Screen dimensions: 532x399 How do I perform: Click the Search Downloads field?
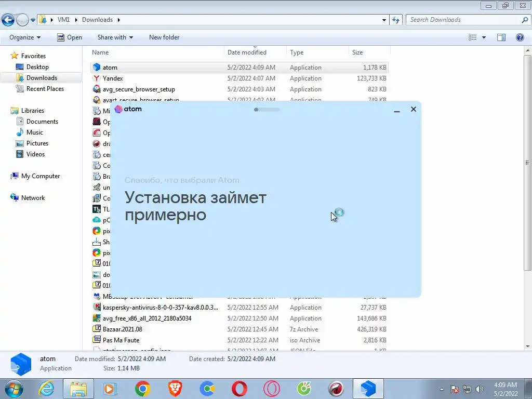[468, 20]
